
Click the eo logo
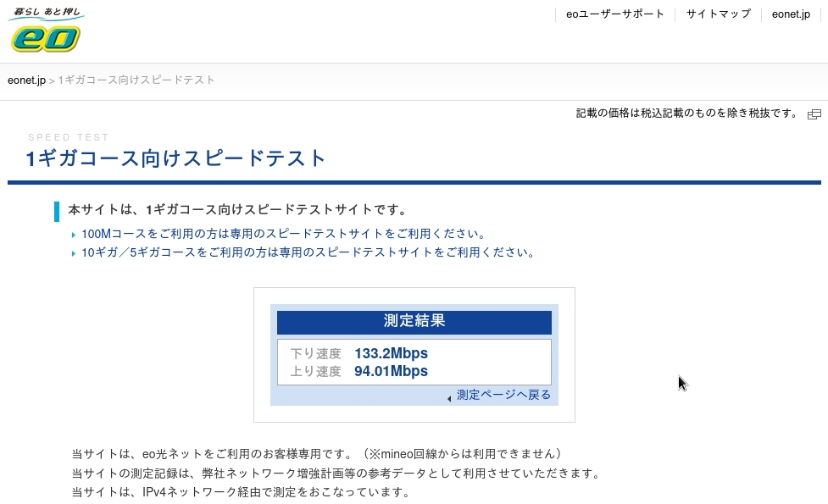coord(46,30)
